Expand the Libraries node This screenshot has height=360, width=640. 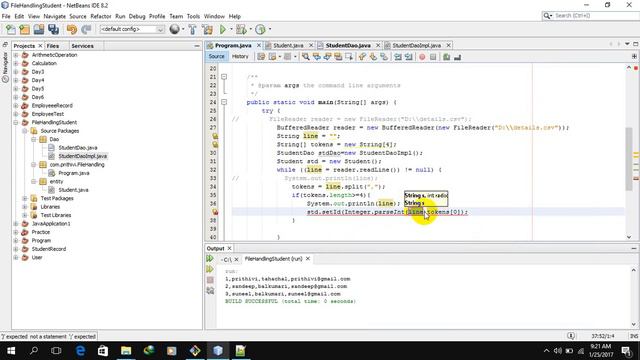(x=25, y=207)
